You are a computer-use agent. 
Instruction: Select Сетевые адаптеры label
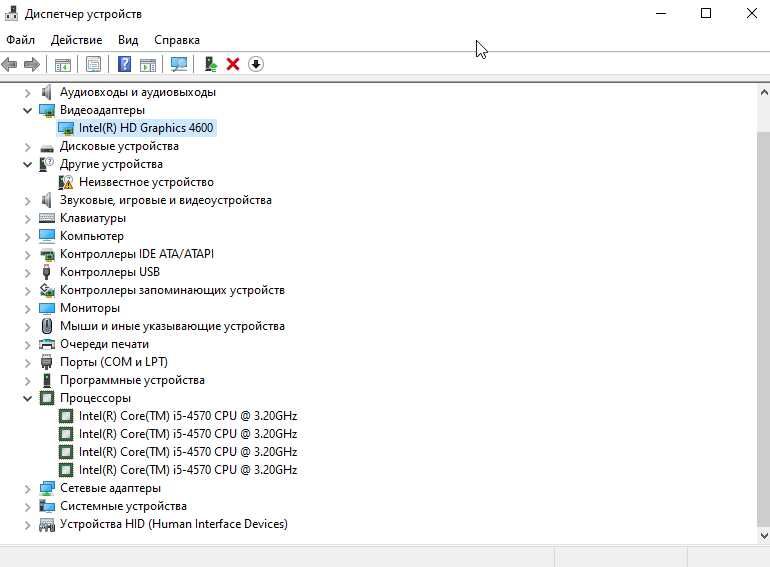coord(110,488)
